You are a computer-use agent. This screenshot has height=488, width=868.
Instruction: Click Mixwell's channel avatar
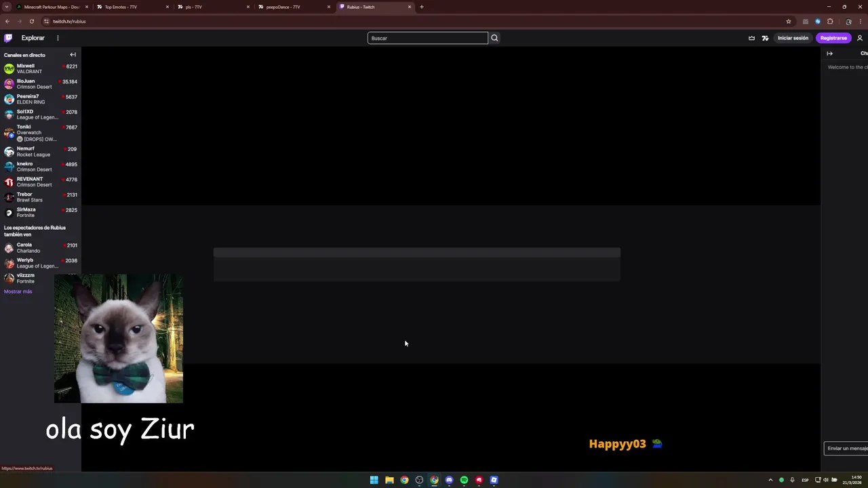(x=9, y=68)
